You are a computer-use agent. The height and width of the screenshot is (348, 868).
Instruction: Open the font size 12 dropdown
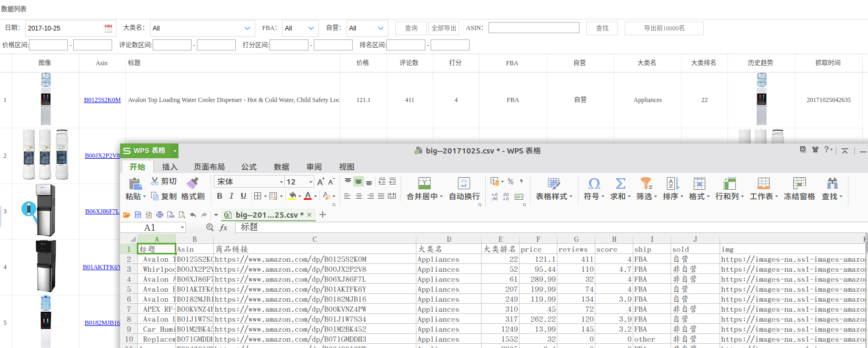pos(311,182)
